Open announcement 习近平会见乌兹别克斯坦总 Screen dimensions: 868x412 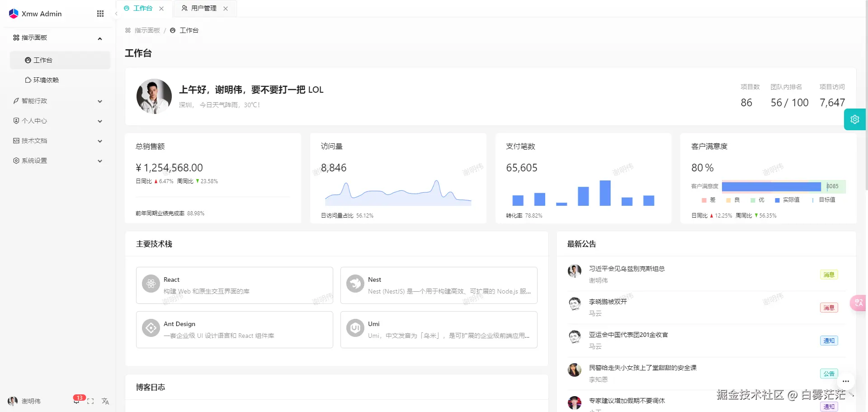click(627, 269)
